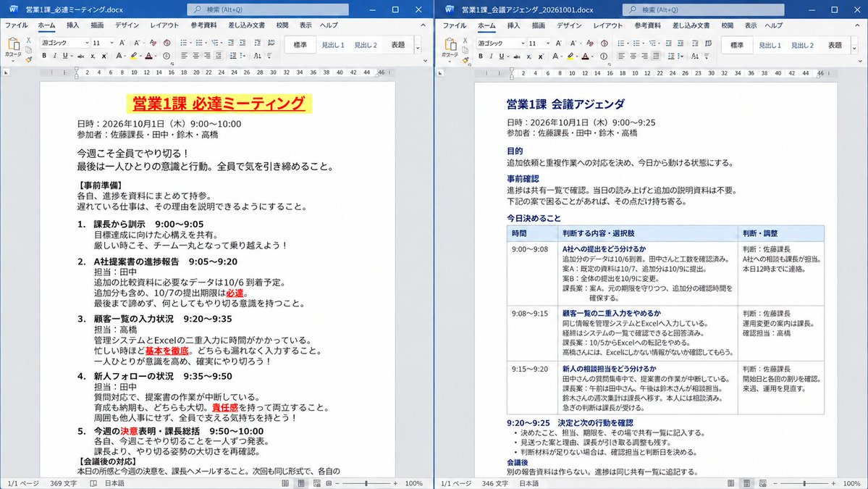Screen dimensions: 868x489
Task: Align text left in the left window
Action: pos(185,56)
